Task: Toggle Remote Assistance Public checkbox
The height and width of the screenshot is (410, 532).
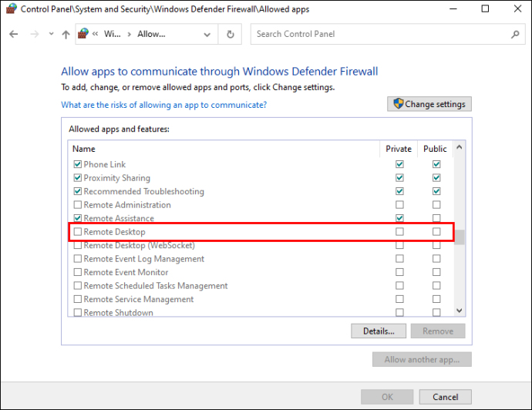Action: (x=436, y=218)
